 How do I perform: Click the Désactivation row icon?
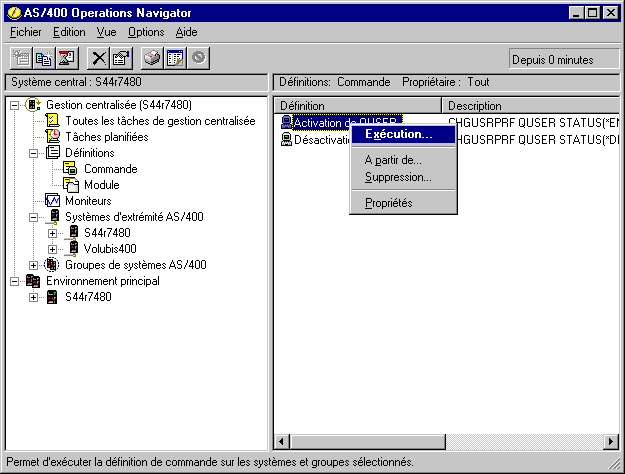point(286,139)
